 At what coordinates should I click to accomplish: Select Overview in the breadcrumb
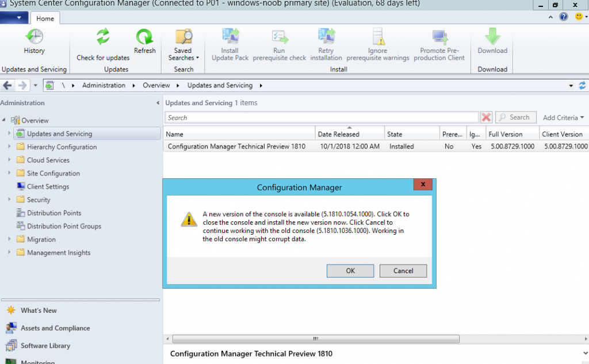click(x=156, y=85)
